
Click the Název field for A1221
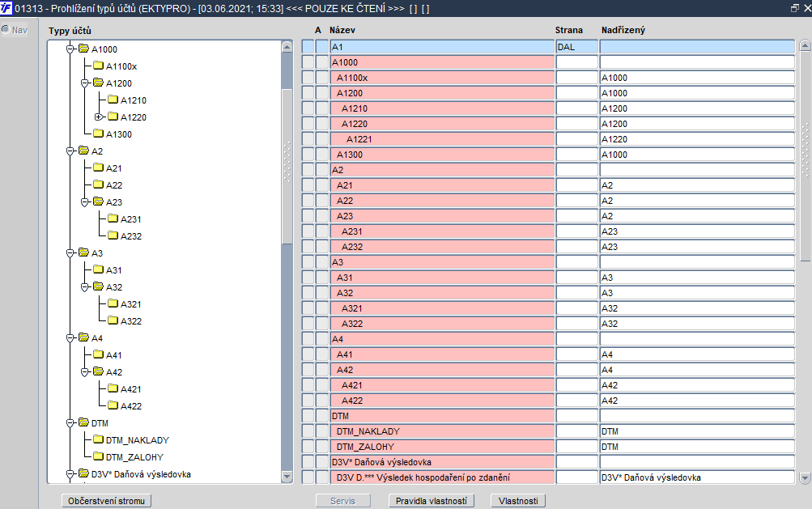pyautogui.click(x=442, y=139)
